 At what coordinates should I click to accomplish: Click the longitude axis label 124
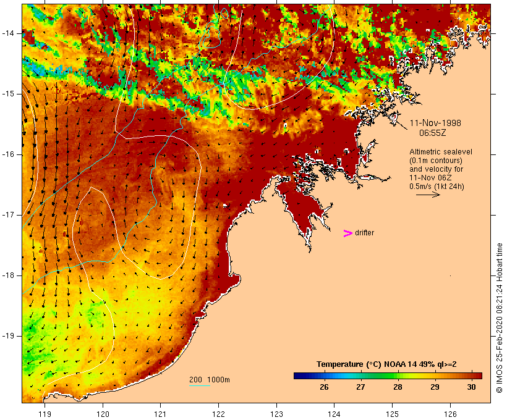tap(334, 414)
